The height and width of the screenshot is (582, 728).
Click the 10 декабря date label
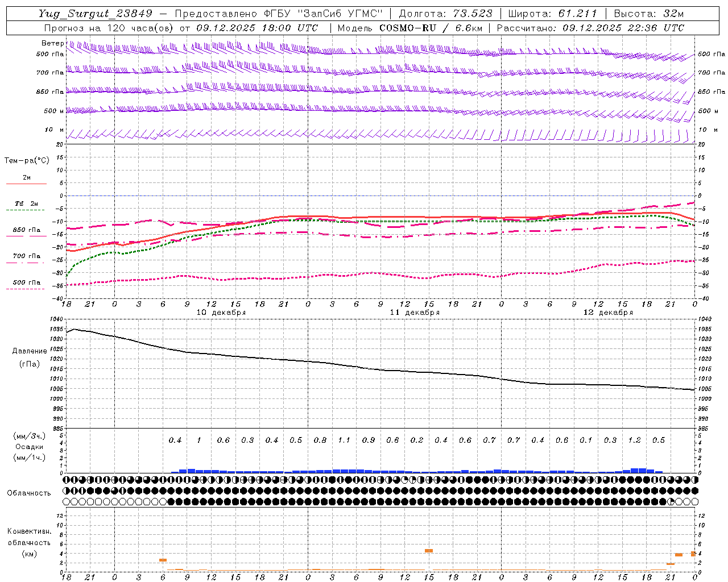tap(221, 313)
